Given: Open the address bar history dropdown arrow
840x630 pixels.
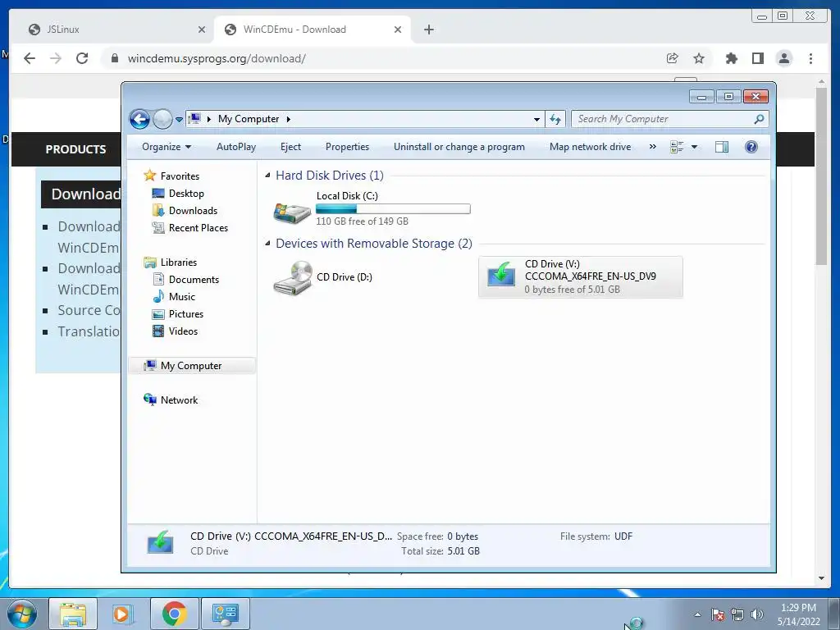Looking at the screenshot, I should pos(536,120).
